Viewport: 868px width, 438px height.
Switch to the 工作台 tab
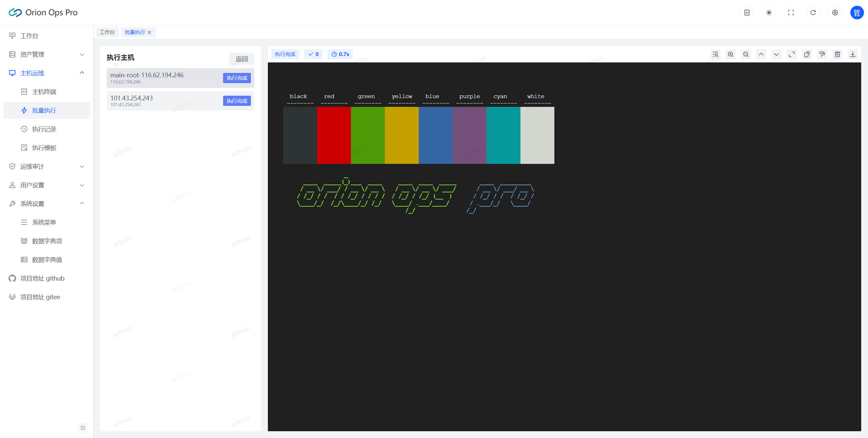tap(107, 32)
